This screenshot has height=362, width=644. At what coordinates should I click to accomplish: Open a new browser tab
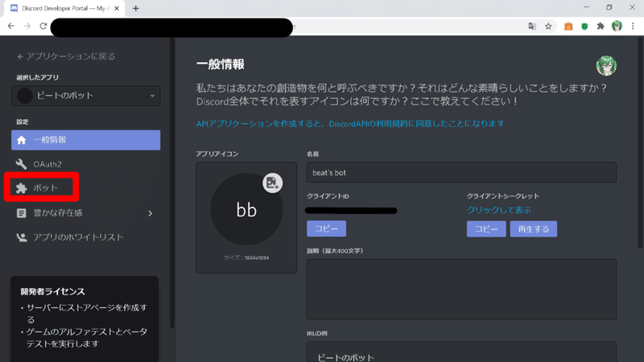pyautogui.click(x=135, y=8)
